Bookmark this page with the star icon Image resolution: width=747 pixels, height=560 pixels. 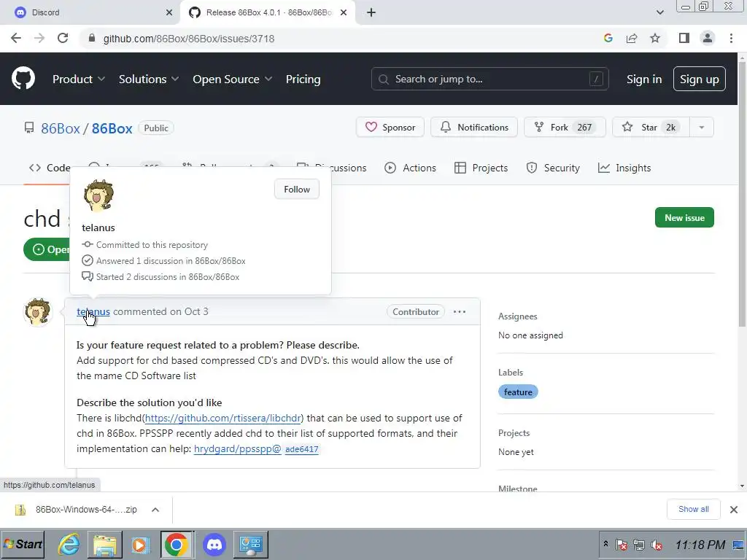655,39
